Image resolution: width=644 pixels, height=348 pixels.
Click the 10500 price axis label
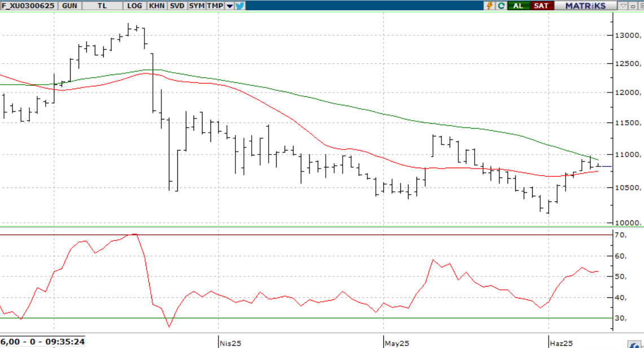[x=628, y=188]
